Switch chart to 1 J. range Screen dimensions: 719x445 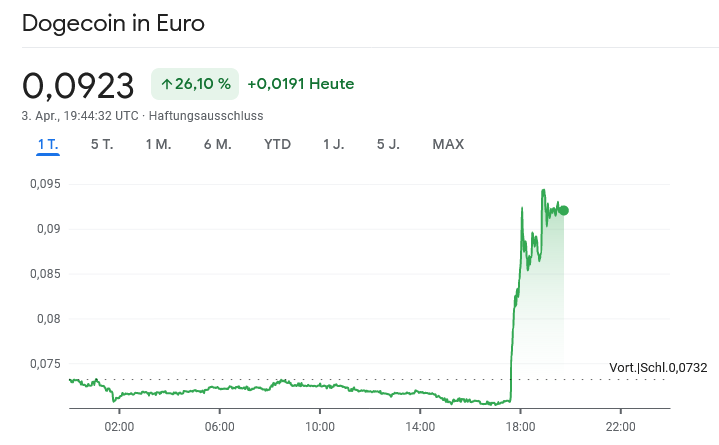click(333, 144)
